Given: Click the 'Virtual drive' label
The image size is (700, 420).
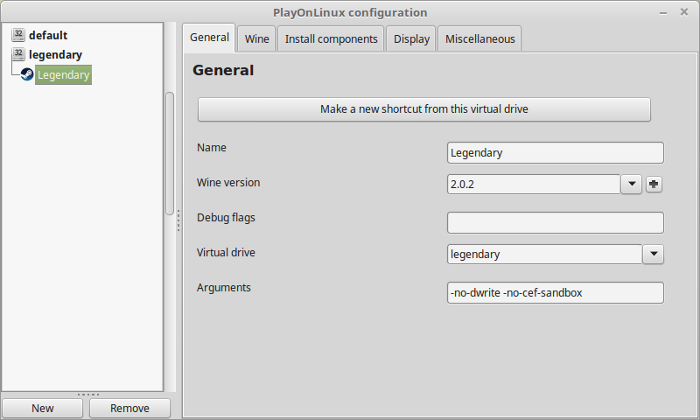Looking at the screenshot, I should point(226,253).
